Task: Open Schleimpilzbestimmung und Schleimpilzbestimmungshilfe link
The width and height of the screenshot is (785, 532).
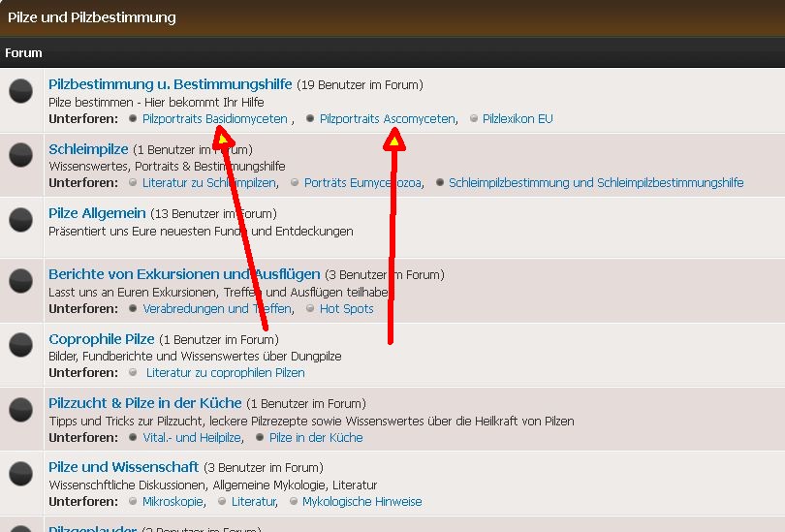Action: coord(596,182)
